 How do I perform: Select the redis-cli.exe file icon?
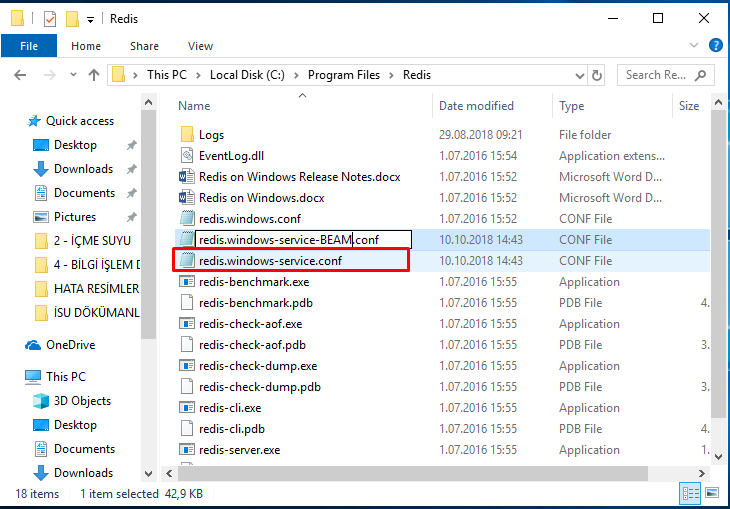[x=186, y=408]
